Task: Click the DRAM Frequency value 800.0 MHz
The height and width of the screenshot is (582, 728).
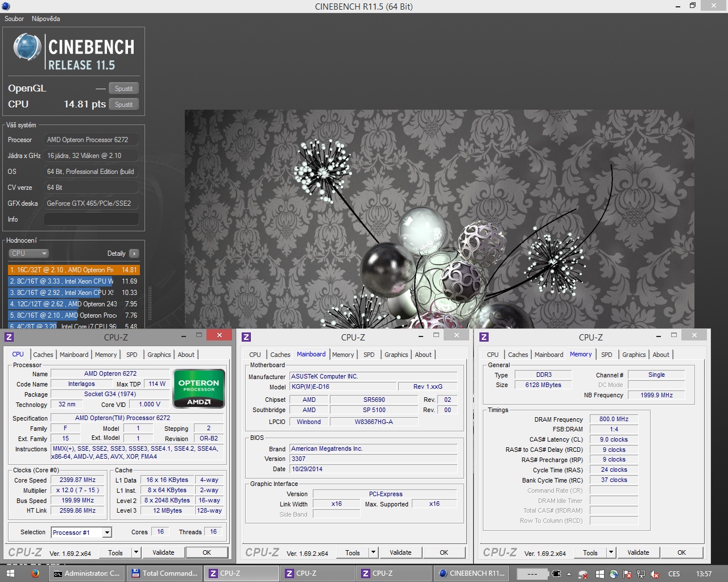Action: pos(614,419)
